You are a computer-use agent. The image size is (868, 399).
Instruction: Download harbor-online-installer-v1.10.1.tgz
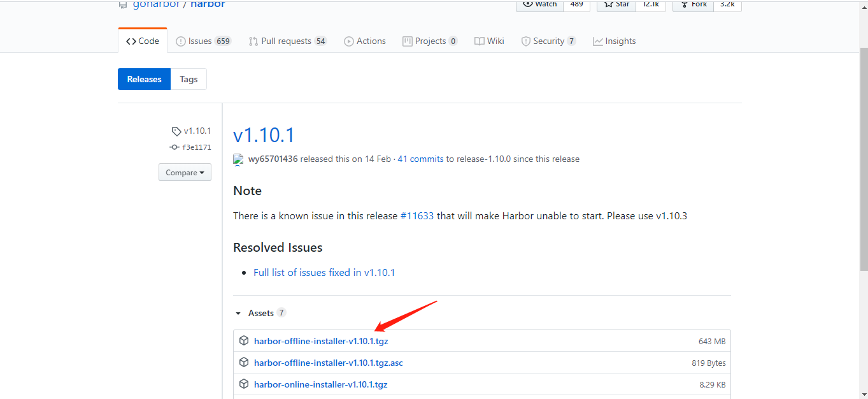[321, 384]
